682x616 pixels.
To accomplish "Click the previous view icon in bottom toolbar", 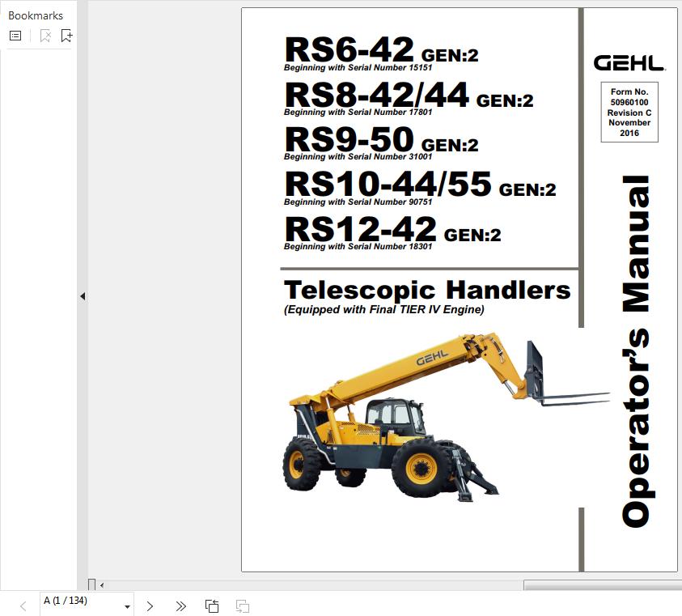I will [212, 606].
